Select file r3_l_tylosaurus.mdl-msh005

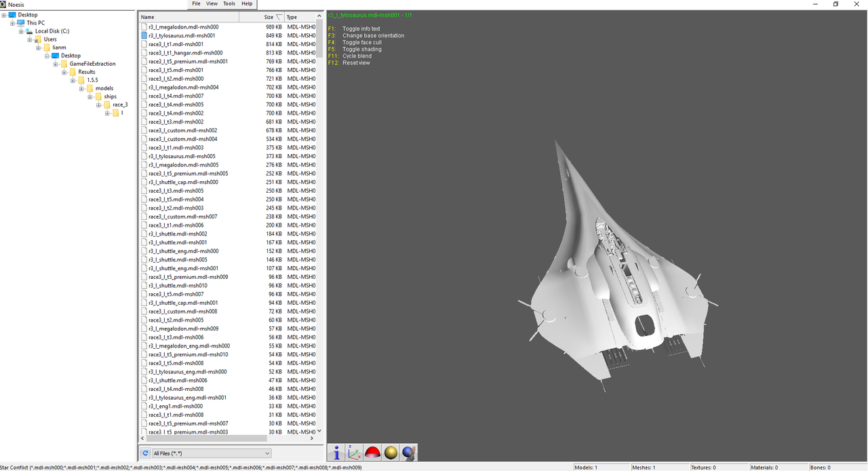click(182, 156)
